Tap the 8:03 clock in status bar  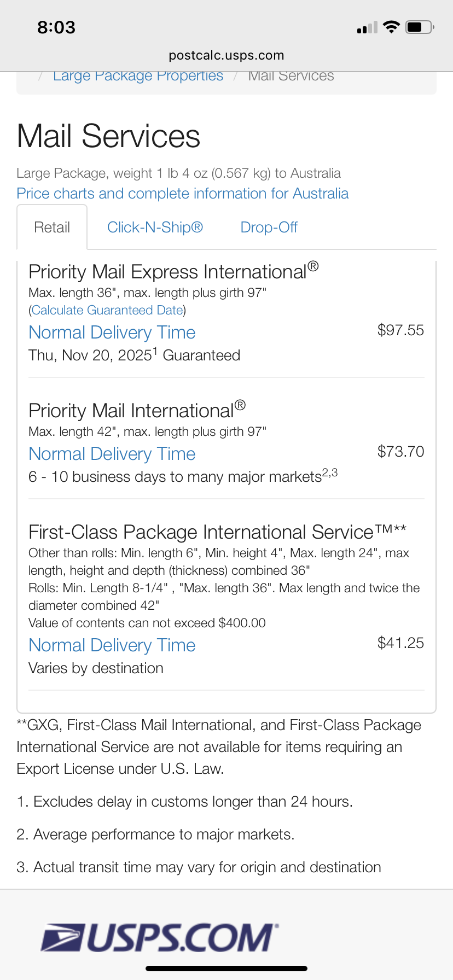tap(56, 27)
